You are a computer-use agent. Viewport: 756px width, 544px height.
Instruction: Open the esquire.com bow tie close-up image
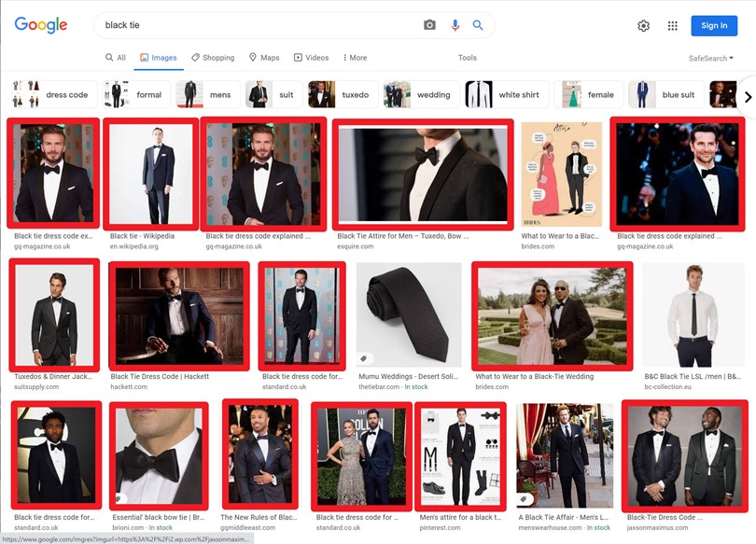[423, 174]
